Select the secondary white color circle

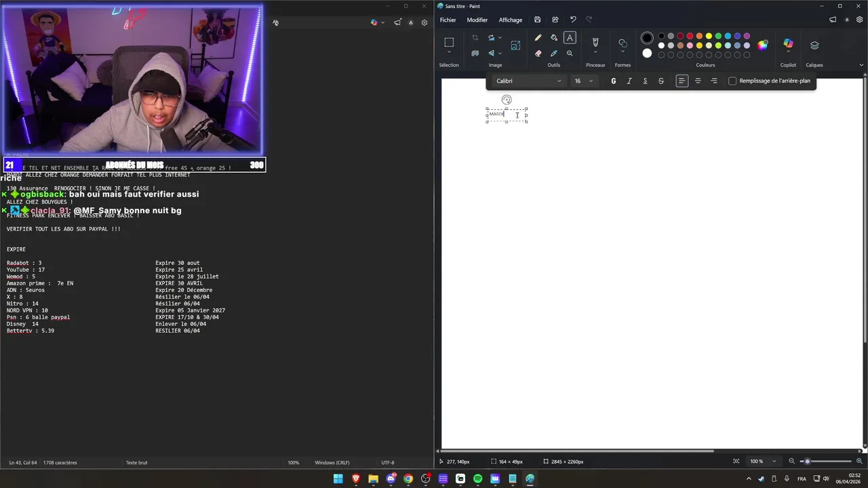pos(647,54)
